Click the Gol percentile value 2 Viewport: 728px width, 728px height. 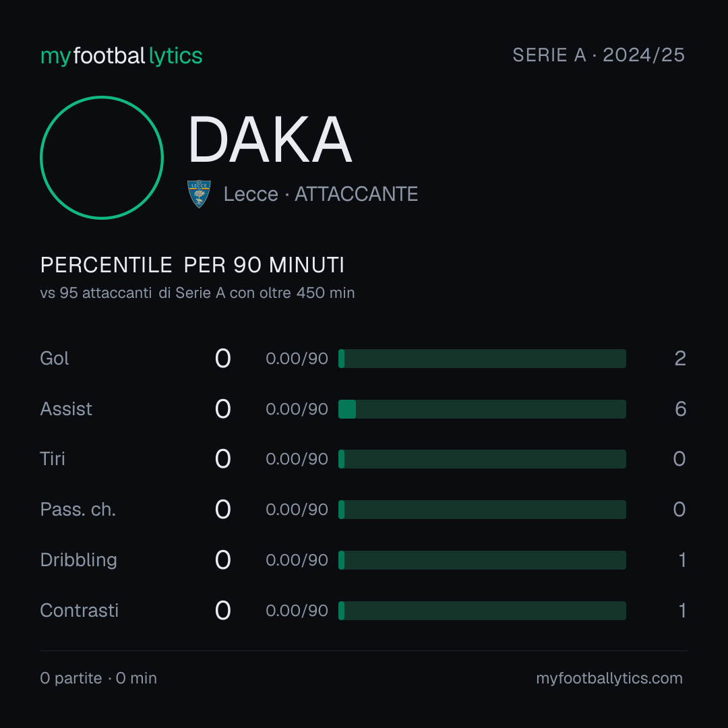click(680, 359)
